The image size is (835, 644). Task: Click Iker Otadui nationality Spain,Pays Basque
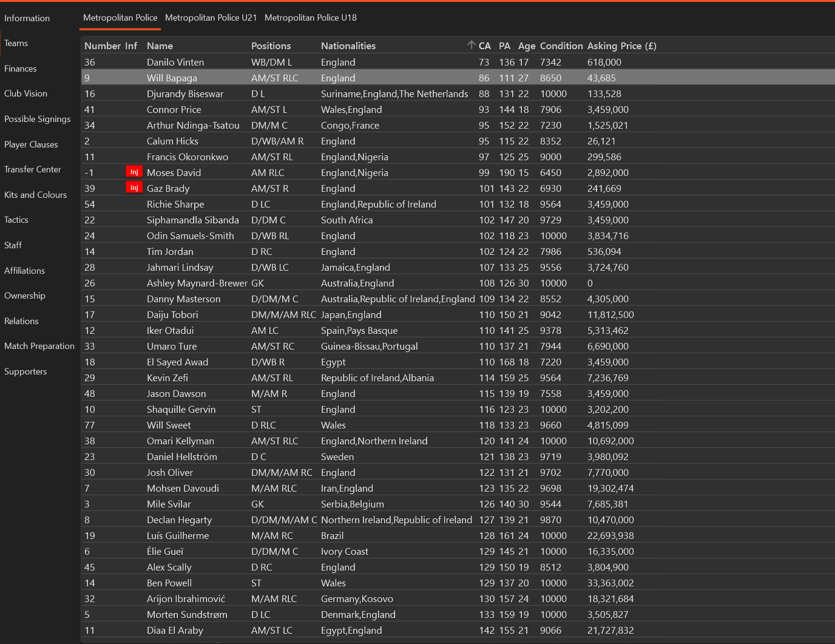click(x=359, y=330)
